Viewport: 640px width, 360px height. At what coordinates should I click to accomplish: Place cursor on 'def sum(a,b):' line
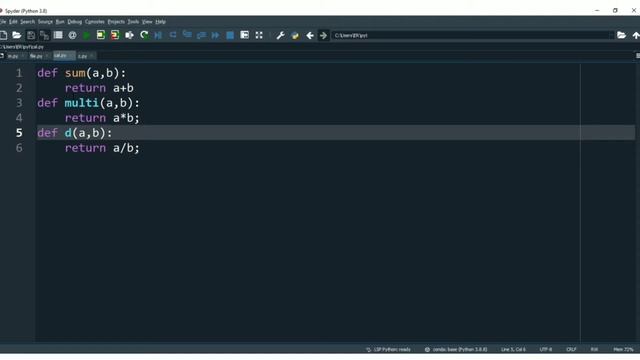82,73
